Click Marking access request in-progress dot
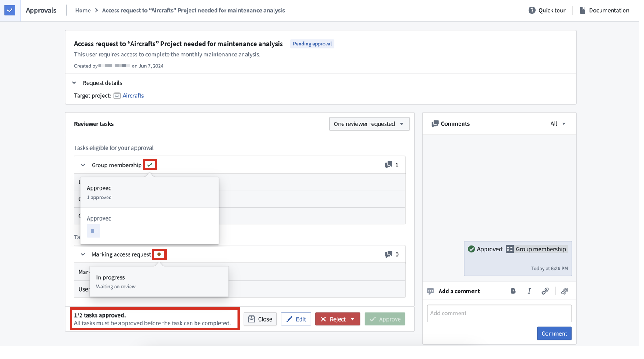The width and height of the screenshot is (644, 359). (x=159, y=254)
